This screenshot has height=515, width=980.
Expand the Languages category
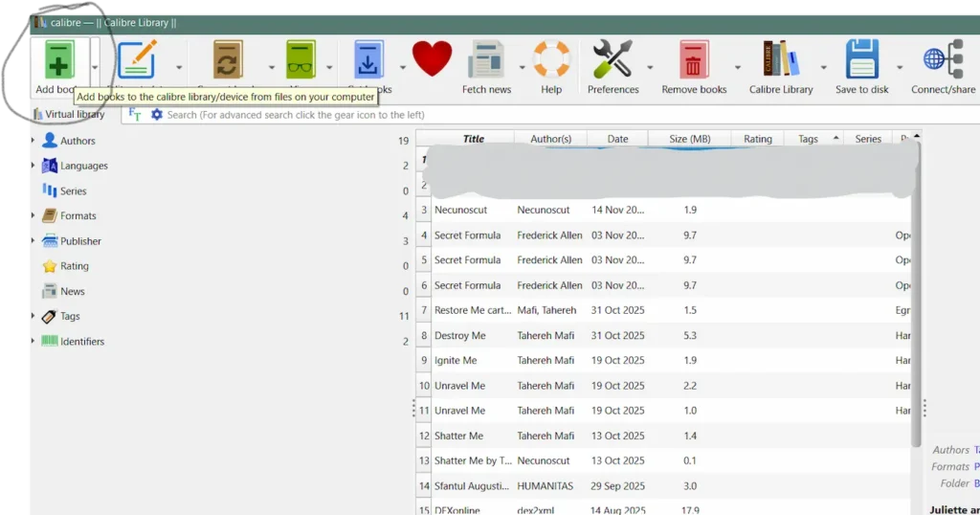tap(33, 165)
